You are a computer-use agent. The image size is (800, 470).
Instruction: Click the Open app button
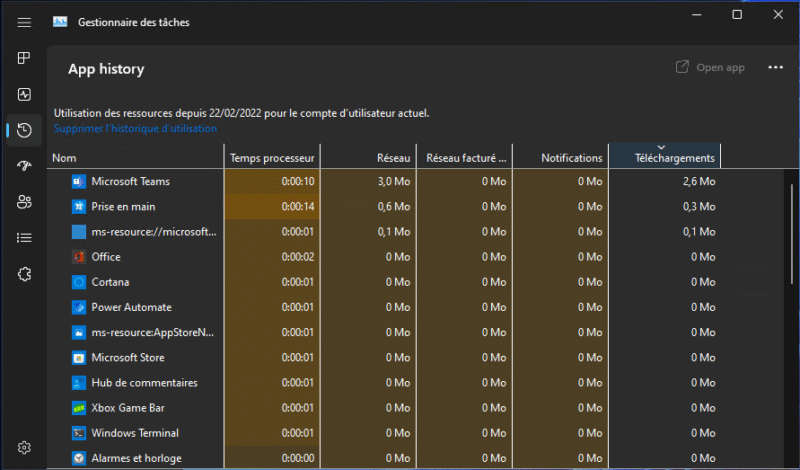pos(710,68)
